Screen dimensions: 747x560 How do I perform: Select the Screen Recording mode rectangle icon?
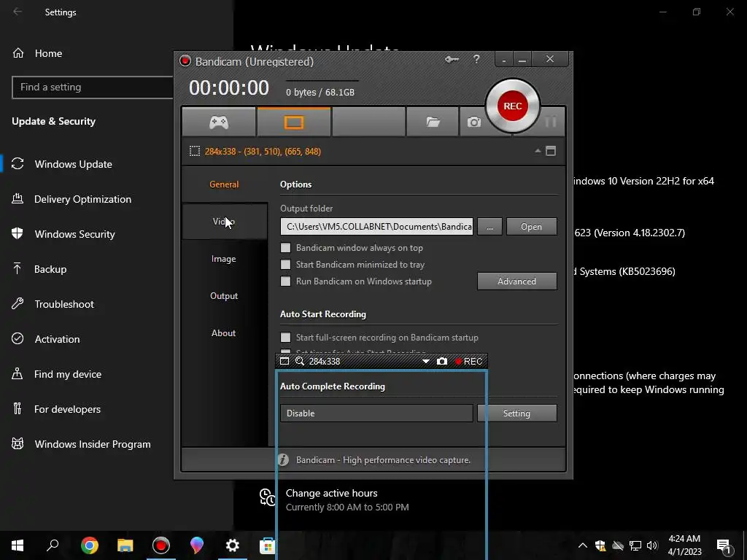coord(294,122)
